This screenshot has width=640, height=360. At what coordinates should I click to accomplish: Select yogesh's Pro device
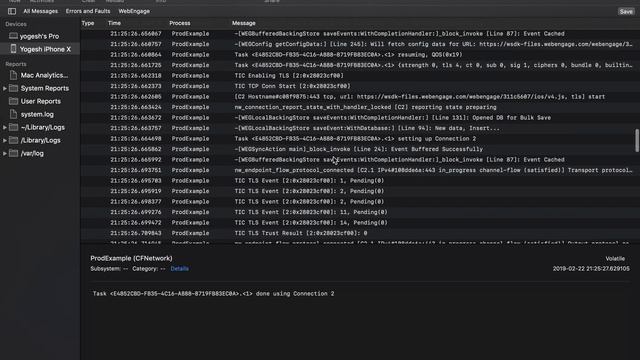40,36
